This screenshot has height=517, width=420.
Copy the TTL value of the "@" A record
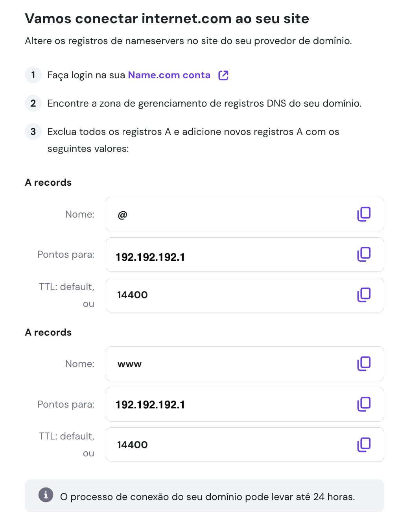click(364, 295)
